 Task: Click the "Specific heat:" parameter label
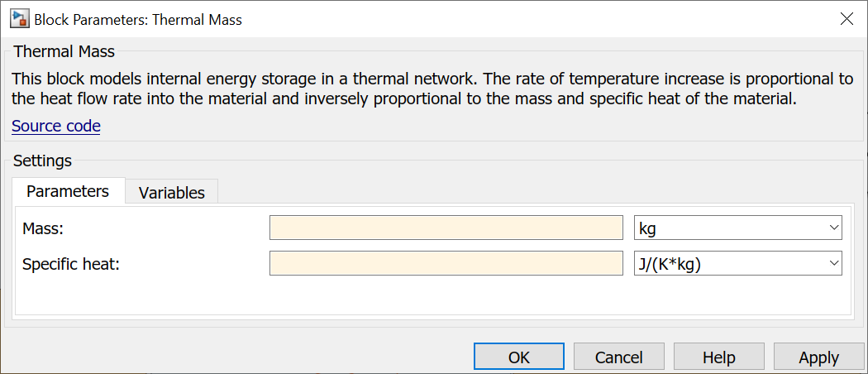pyautogui.click(x=71, y=265)
